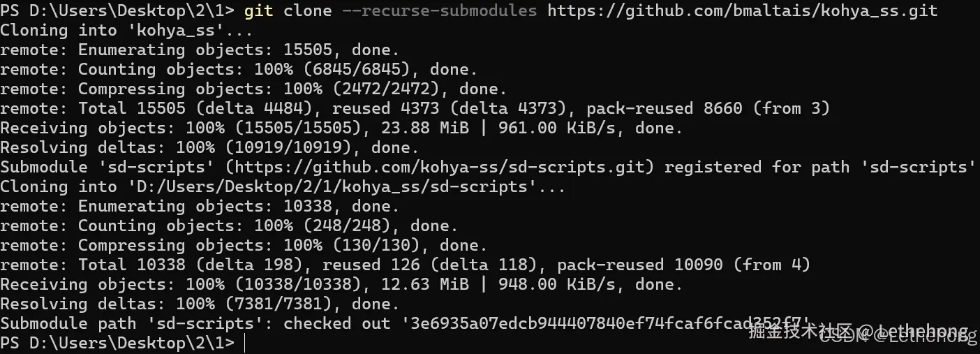
Task: Click the 'Compressing objects: 100% (2472/2472)' line
Action: point(253,89)
